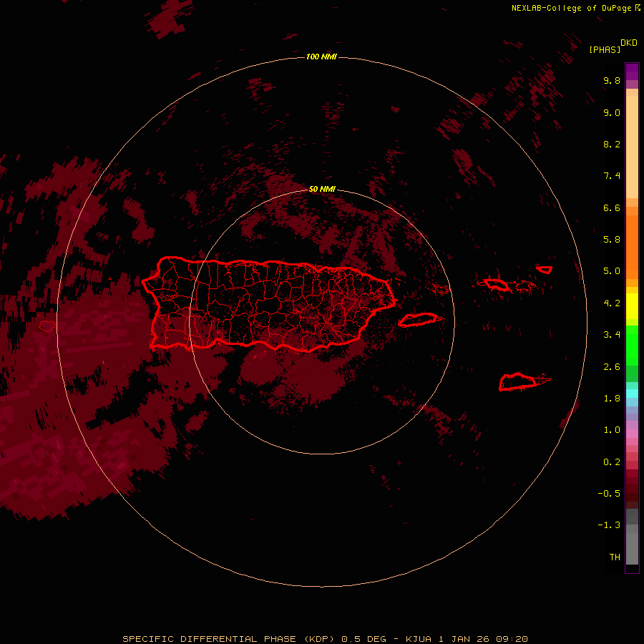Click the 50 NMI range ring label
The height and width of the screenshot is (644, 644).
pos(322,189)
